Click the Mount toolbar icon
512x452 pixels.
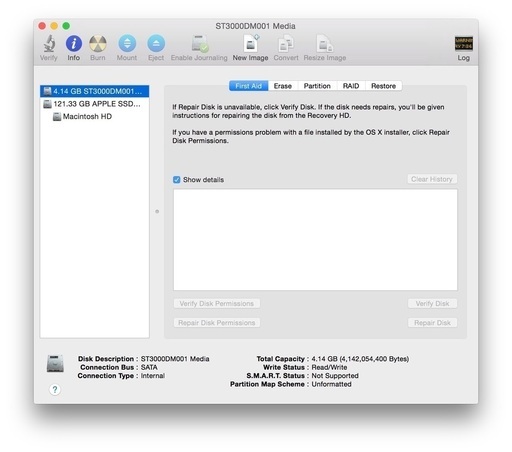click(x=127, y=44)
